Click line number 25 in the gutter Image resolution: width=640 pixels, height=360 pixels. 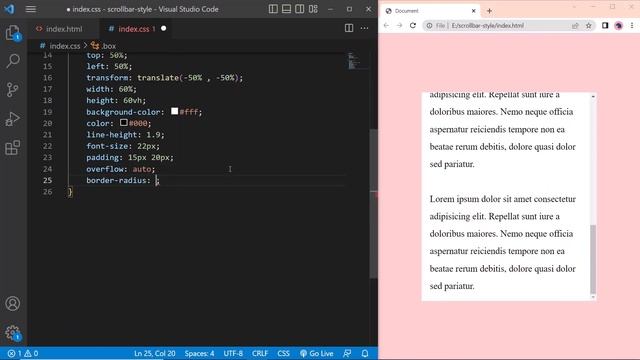pyautogui.click(x=48, y=180)
